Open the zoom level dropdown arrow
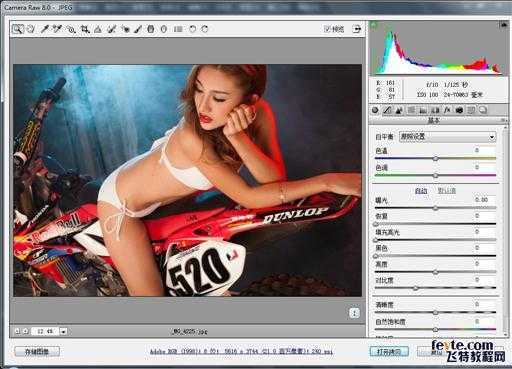Screen dimensions: 512x369 [x=63, y=331]
